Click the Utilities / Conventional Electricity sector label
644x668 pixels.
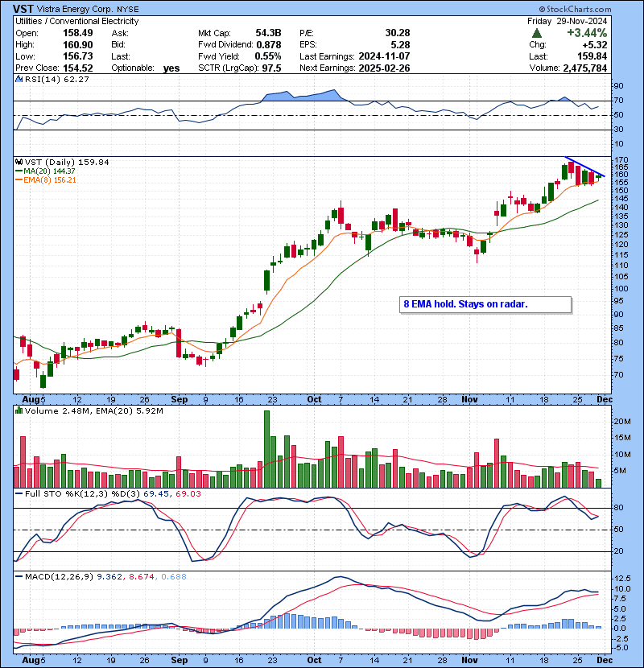(x=77, y=21)
